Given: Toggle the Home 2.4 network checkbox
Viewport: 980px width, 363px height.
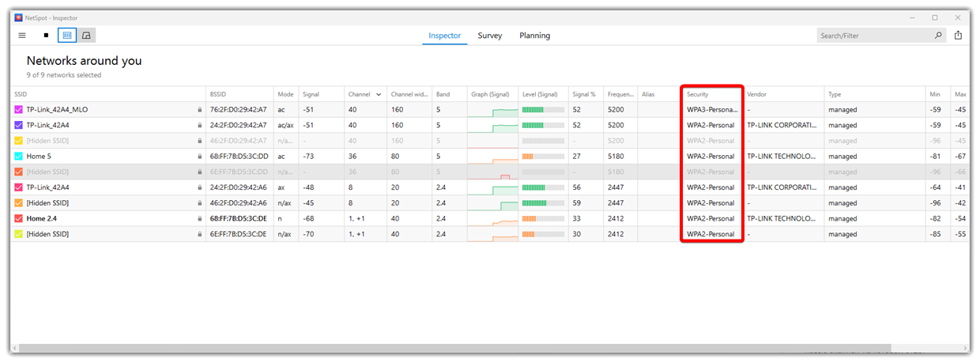Looking at the screenshot, I should tap(19, 218).
